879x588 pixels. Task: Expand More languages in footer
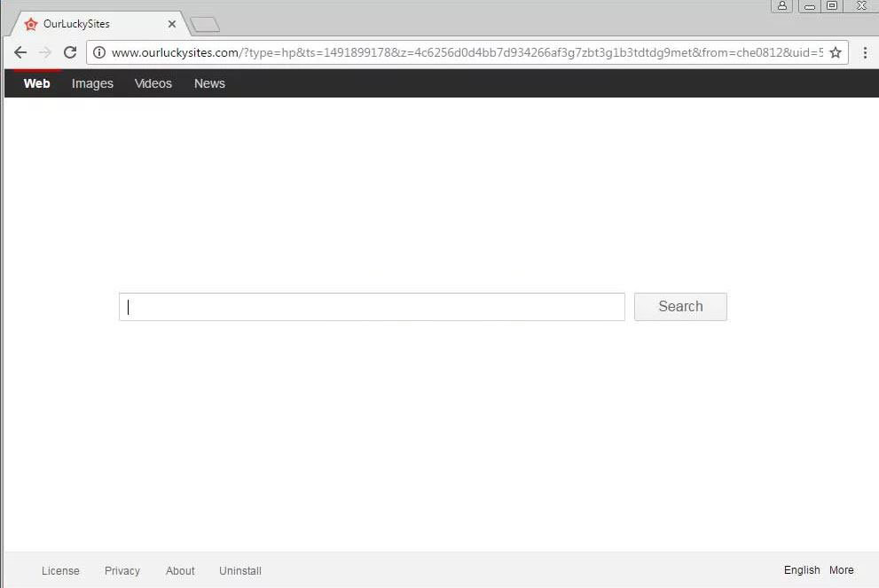[842, 570]
